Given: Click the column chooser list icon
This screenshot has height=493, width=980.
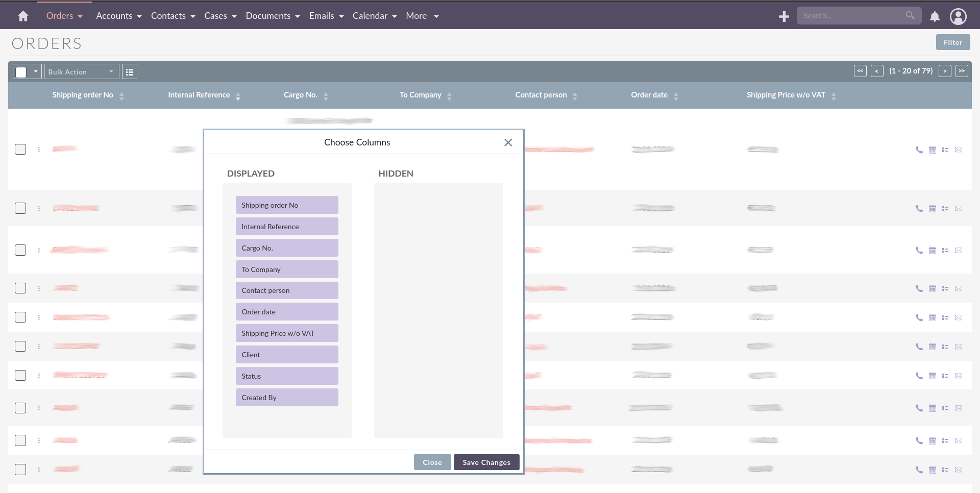Looking at the screenshot, I should [x=130, y=72].
